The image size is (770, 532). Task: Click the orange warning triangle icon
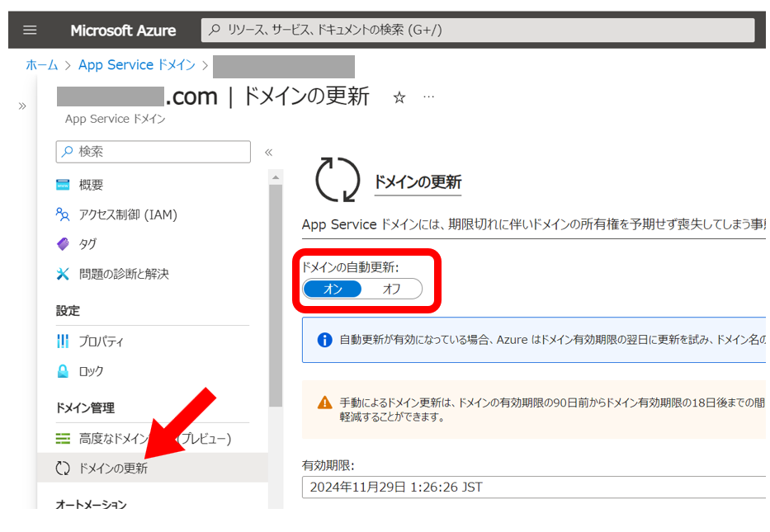[324, 403]
